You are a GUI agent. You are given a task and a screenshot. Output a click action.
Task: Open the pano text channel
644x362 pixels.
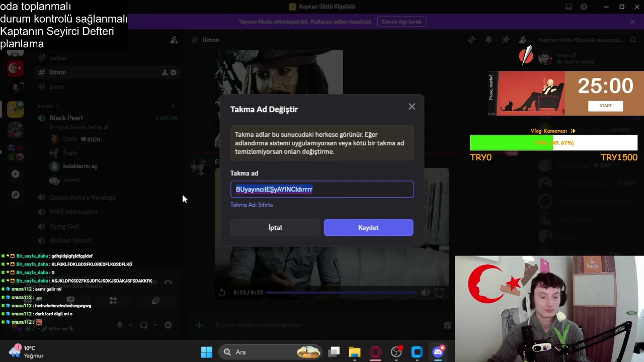[x=107, y=87]
